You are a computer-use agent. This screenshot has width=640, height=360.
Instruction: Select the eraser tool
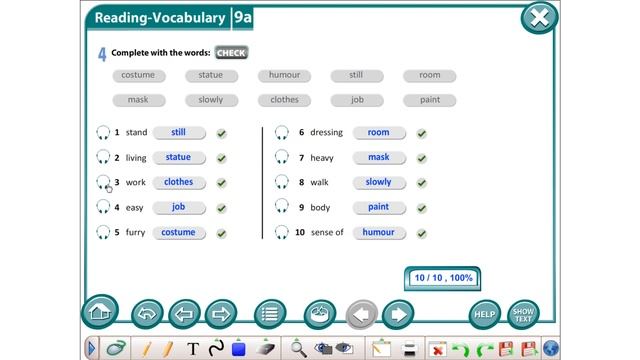[x=265, y=349]
